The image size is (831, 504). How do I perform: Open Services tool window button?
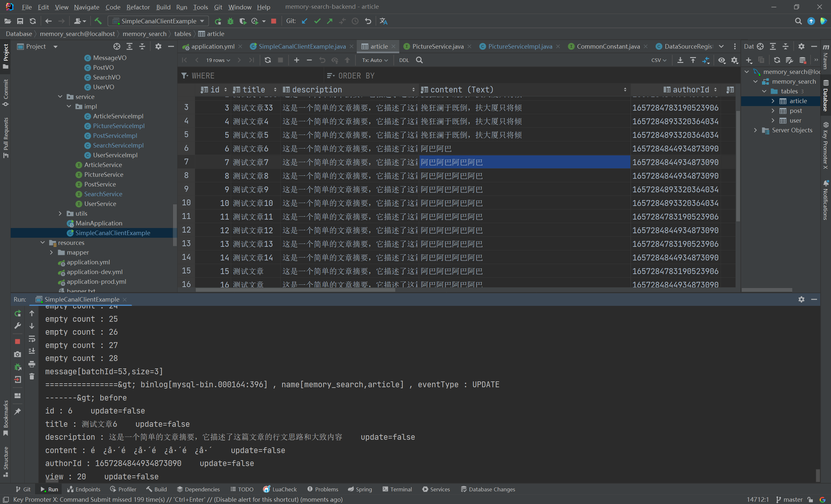pyautogui.click(x=436, y=489)
